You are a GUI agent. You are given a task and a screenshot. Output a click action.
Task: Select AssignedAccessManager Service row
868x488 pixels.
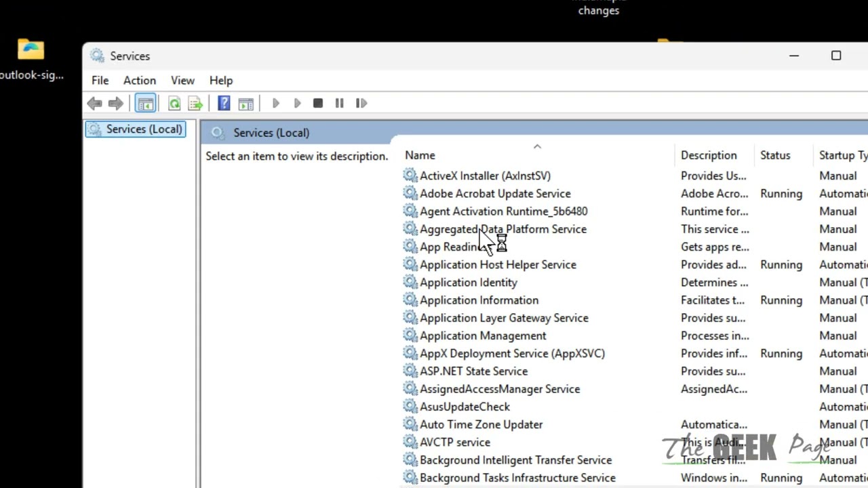click(x=500, y=389)
